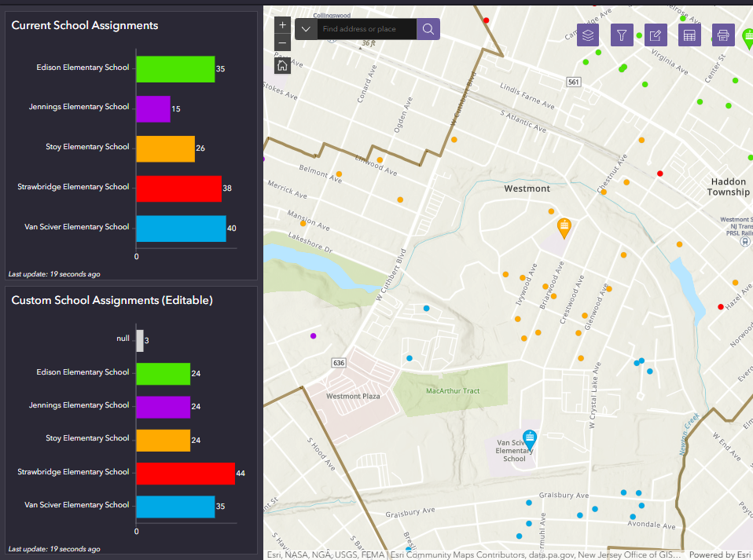Image resolution: width=753 pixels, height=560 pixels.
Task: Open the print tool
Action: coord(723,35)
